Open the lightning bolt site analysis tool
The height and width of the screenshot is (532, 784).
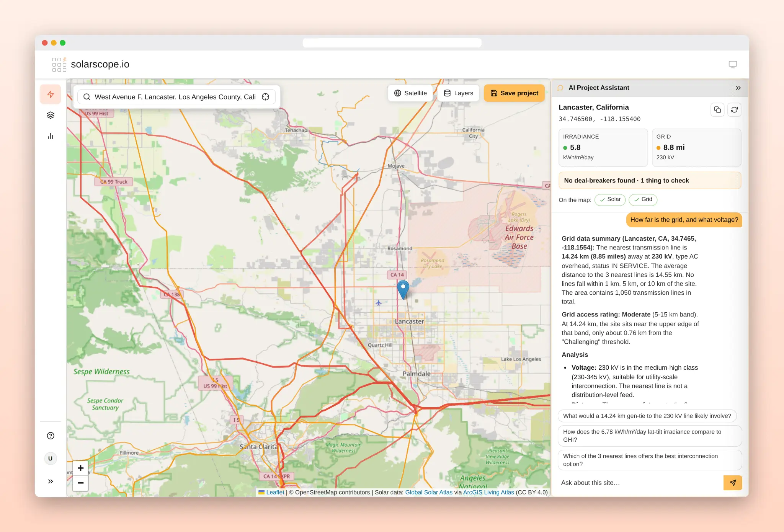click(x=51, y=94)
